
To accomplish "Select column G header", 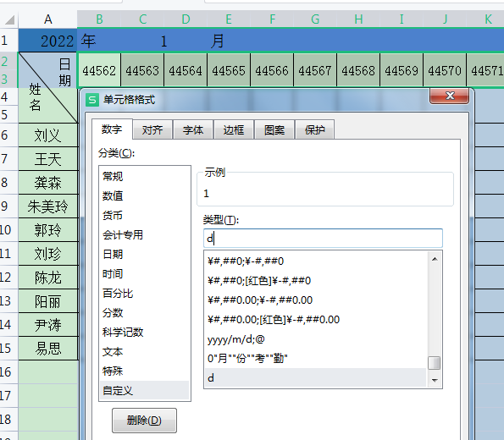I will [315, 19].
